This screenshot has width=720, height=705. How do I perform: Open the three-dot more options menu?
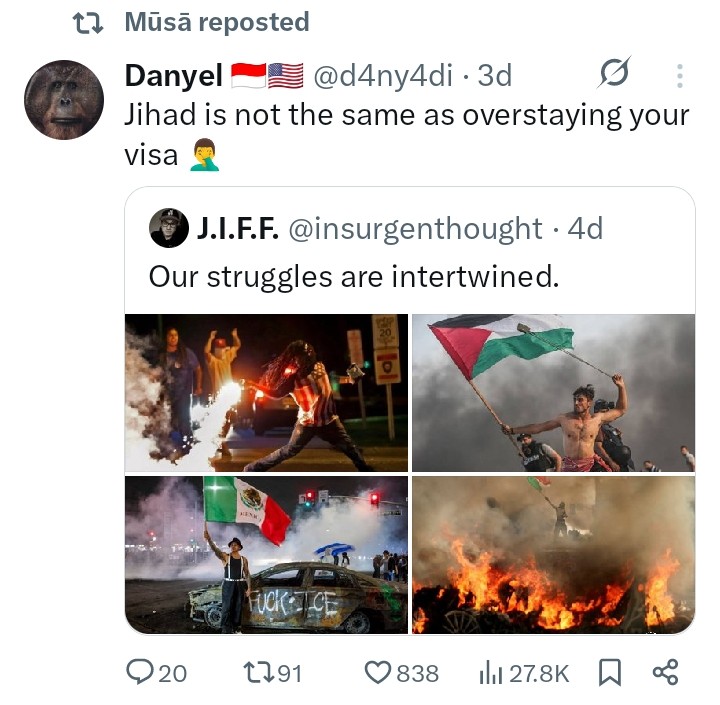pos(680,76)
